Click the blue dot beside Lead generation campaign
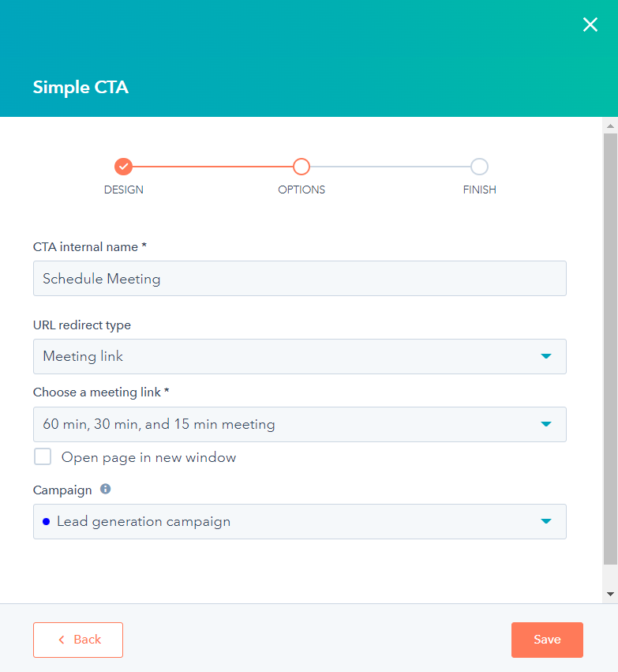The image size is (618, 672). (47, 521)
